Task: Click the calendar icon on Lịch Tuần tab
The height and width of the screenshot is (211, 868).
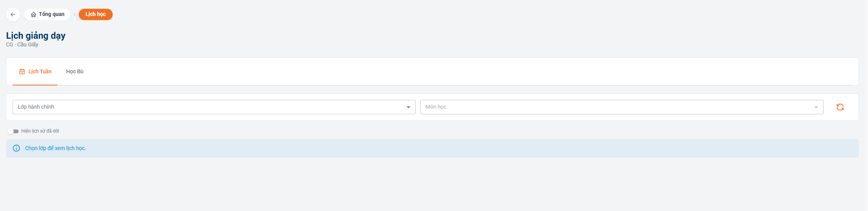Action: point(22,71)
